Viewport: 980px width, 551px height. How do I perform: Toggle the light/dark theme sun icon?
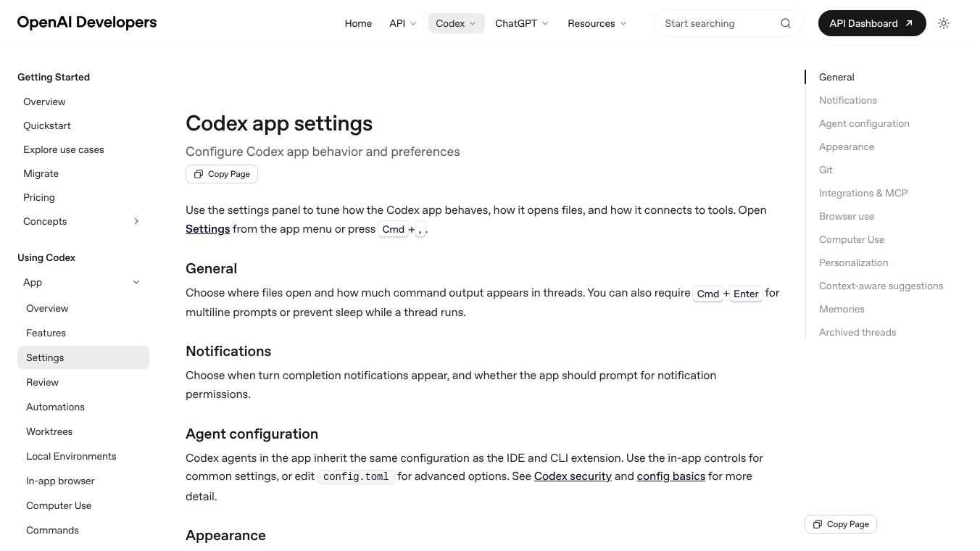pyautogui.click(x=944, y=23)
